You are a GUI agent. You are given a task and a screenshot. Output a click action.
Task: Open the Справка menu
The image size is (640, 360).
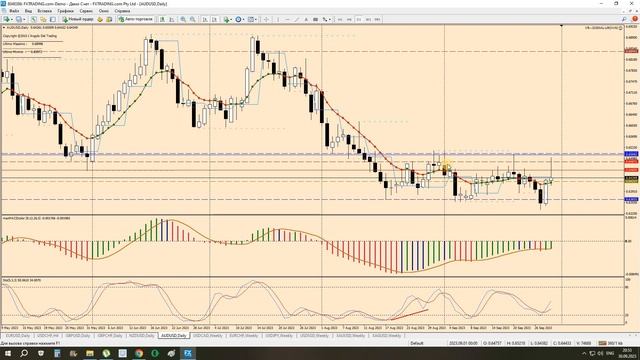click(x=122, y=11)
